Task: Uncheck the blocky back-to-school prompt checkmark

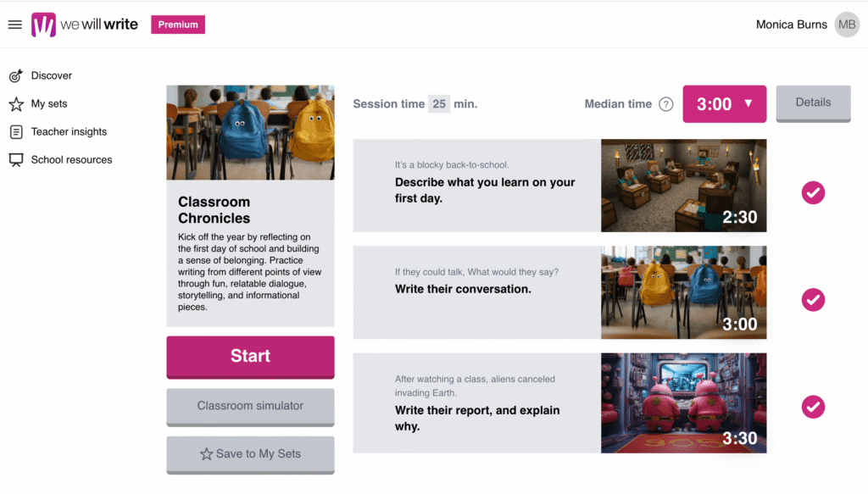Action: point(813,192)
